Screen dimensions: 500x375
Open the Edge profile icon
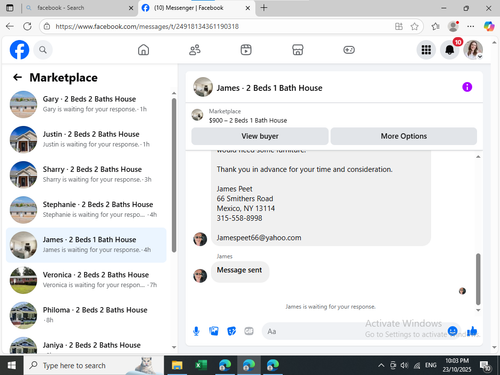[453, 26]
